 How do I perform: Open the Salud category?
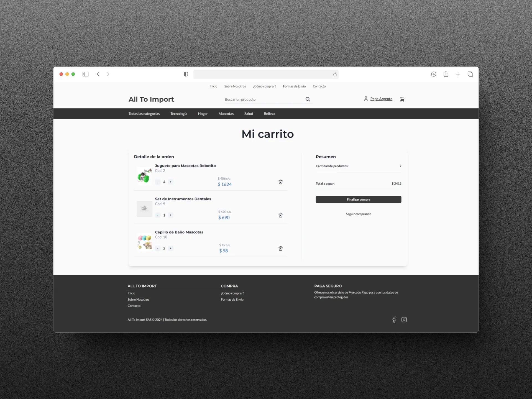pyautogui.click(x=249, y=114)
